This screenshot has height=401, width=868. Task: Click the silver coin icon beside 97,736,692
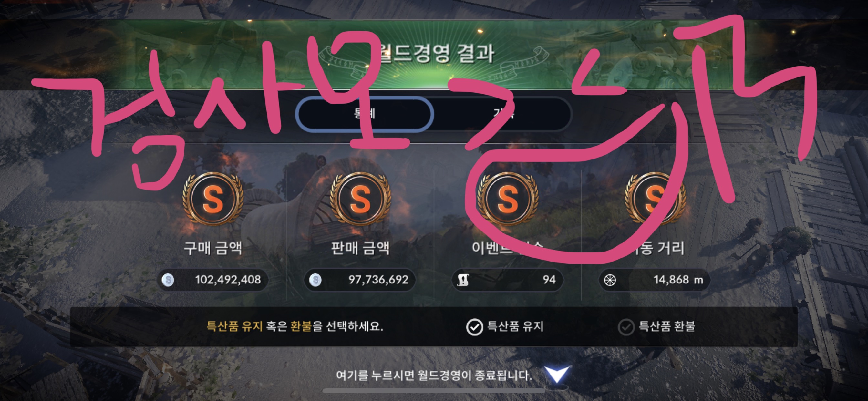click(315, 280)
